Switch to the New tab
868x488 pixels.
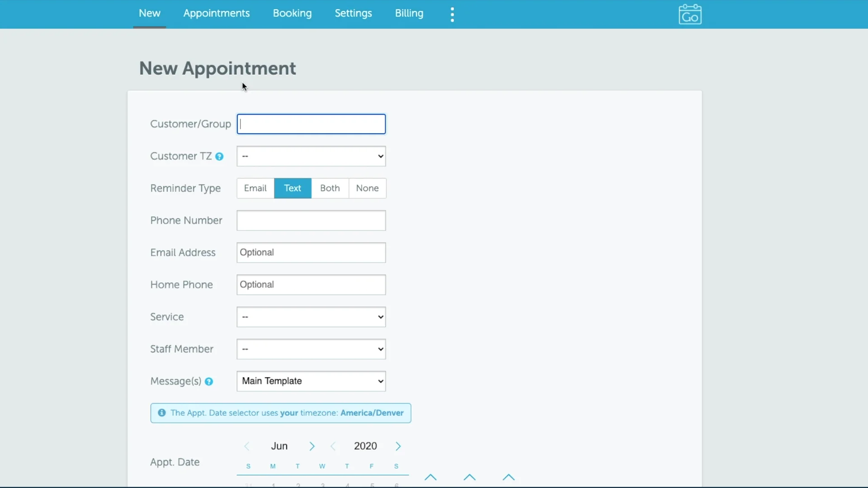pos(150,14)
